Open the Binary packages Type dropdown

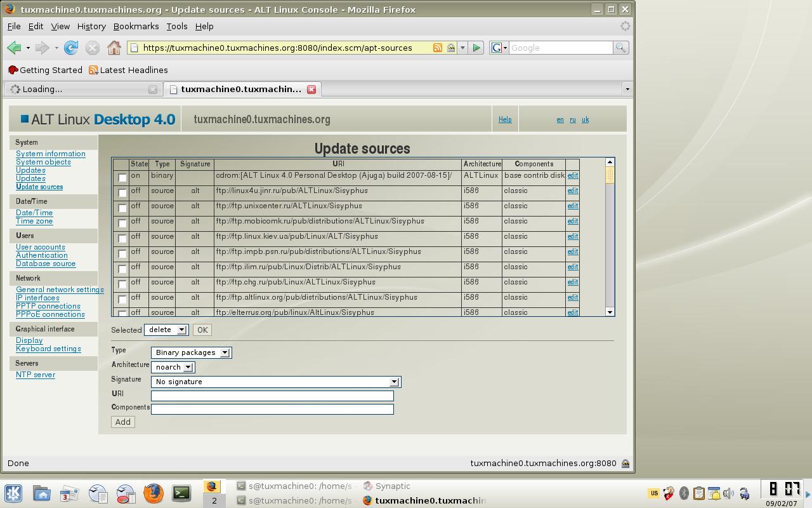[191, 352]
